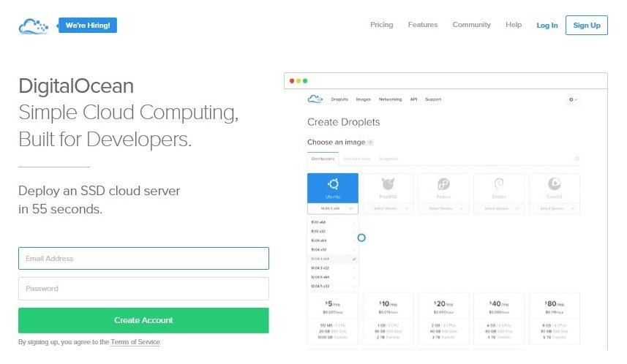Focus the Password field
Viewport: 627px width, 364px height.
(x=143, y=289)
